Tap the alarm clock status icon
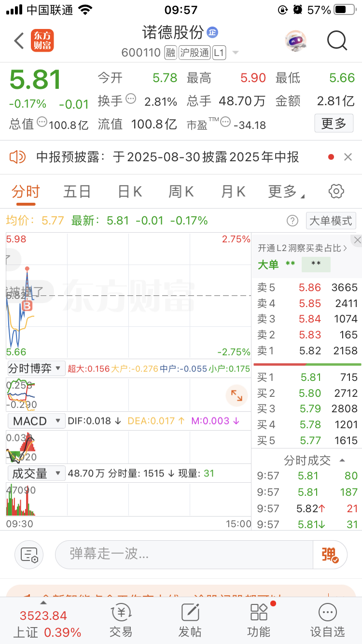This screenshot has width=362, height=644. [298, 10]
